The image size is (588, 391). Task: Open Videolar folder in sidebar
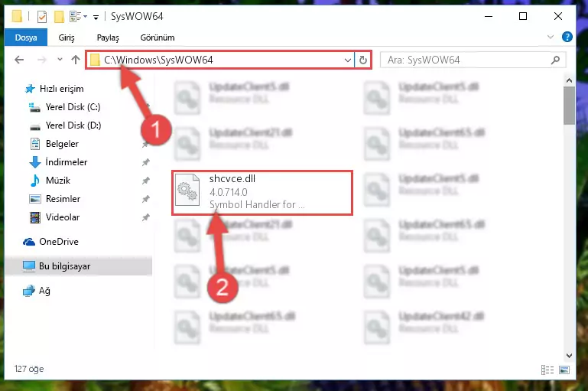[x=62, y=217]
